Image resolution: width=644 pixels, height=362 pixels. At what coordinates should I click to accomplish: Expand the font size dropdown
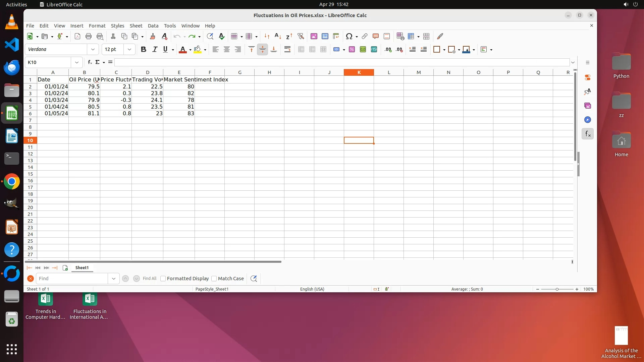[129, 50]
